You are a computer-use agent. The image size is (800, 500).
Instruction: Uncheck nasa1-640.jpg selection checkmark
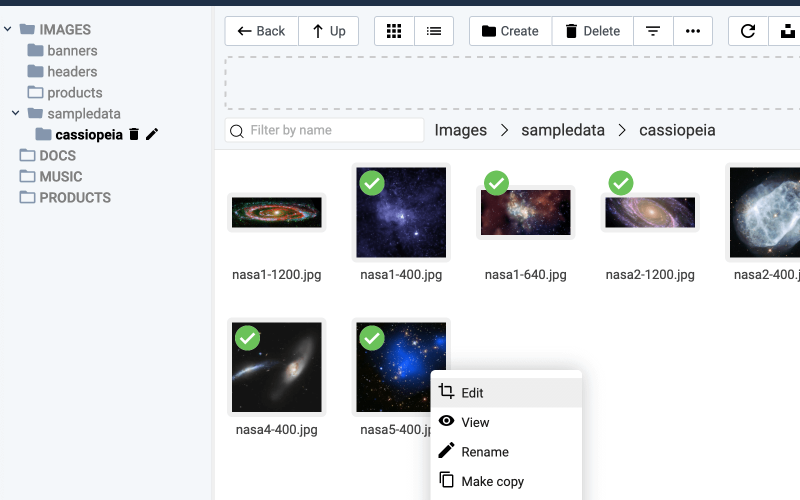(496, 183)
